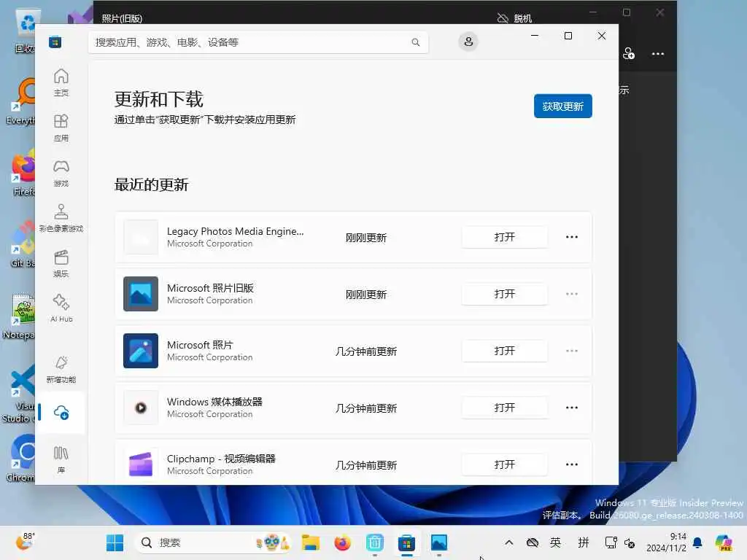
Task: Show hidden tray icons chevron
Action: (508, 542)
